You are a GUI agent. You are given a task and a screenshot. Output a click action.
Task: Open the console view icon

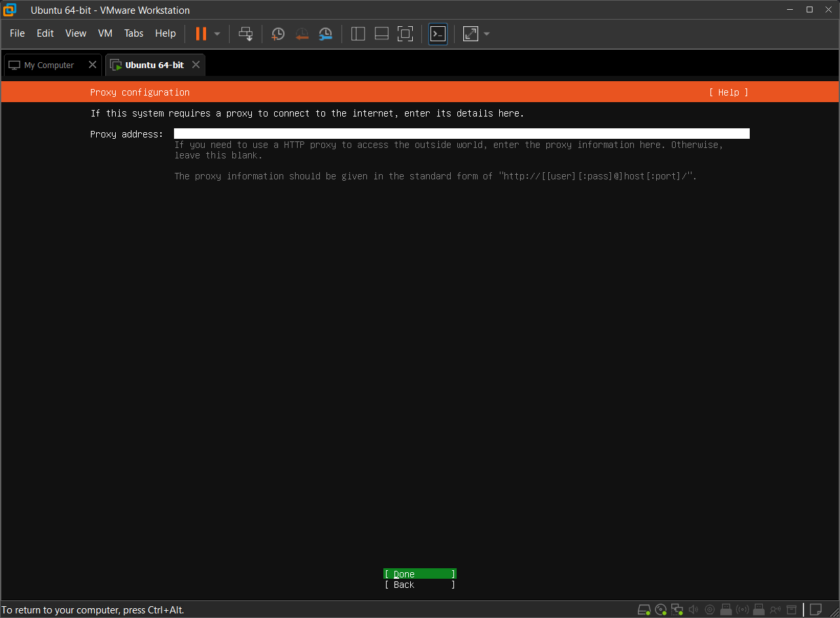(438, 33)
